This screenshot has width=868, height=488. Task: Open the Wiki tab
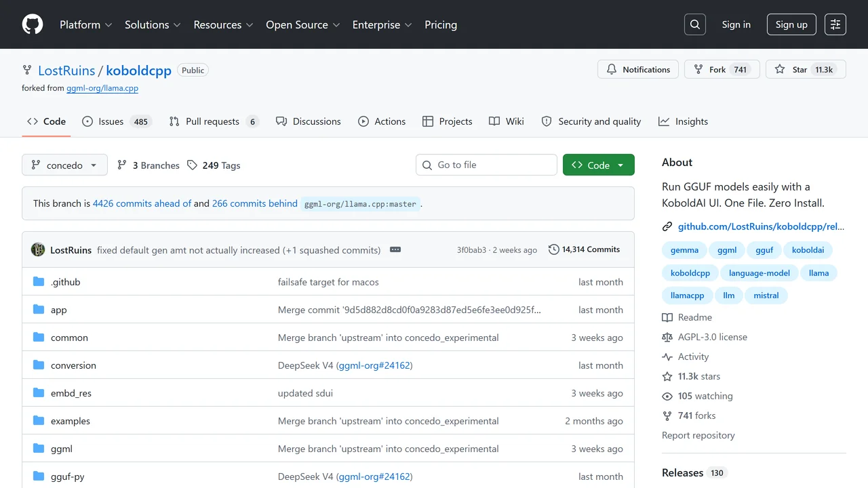507,121
